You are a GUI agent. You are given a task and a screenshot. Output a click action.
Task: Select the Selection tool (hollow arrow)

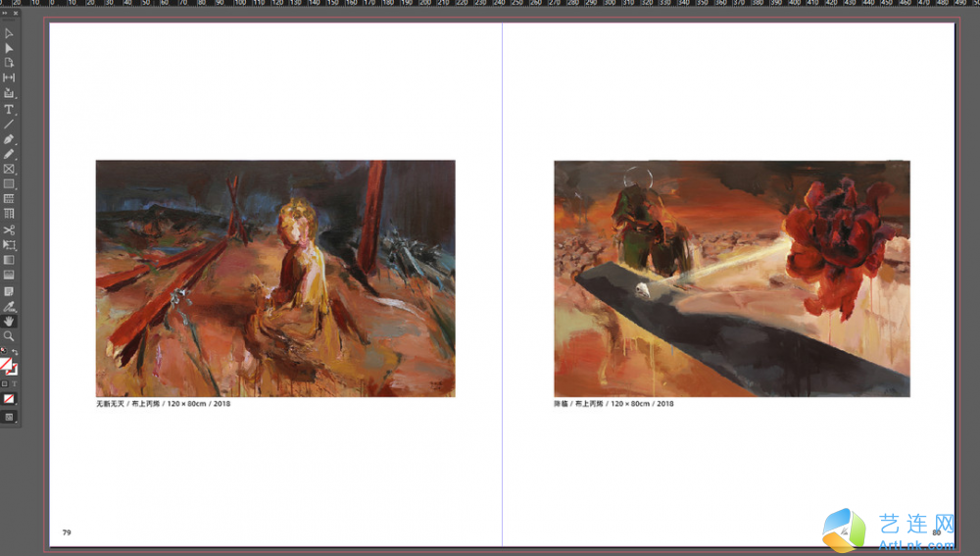coord(9,33)
